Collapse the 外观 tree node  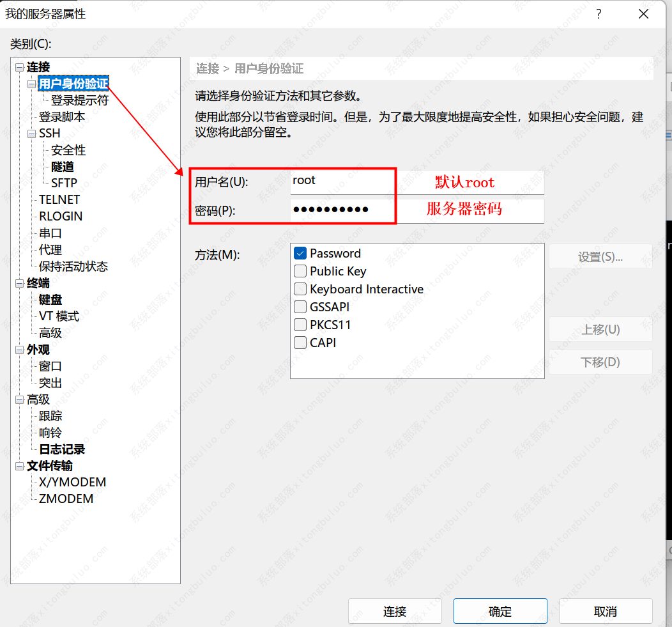(x=19, y=350)
